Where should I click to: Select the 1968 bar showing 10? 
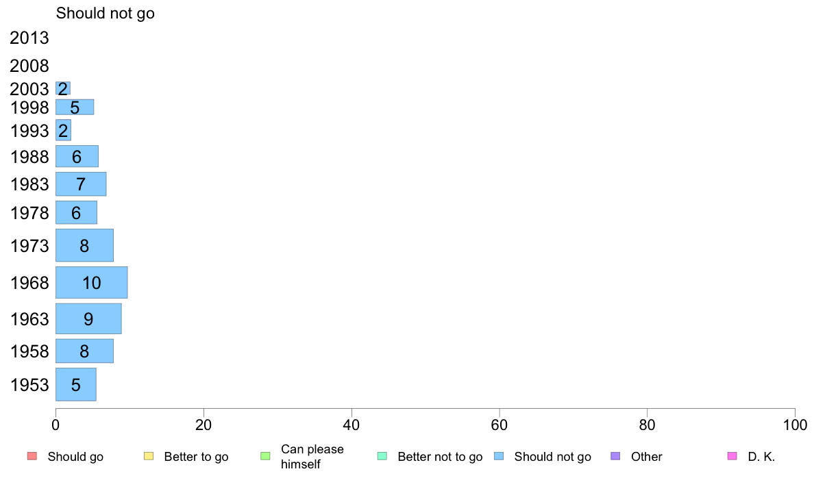(x=91, y=282)
